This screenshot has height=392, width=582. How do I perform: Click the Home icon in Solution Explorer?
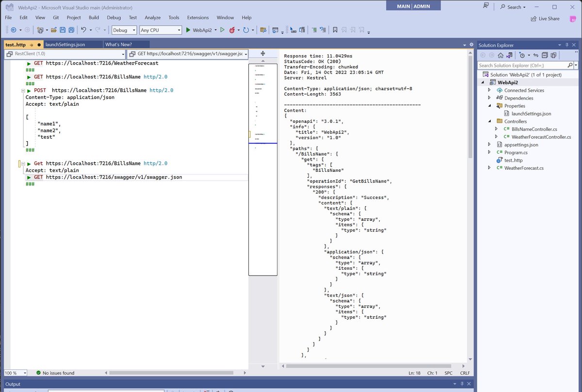point(501,55)
